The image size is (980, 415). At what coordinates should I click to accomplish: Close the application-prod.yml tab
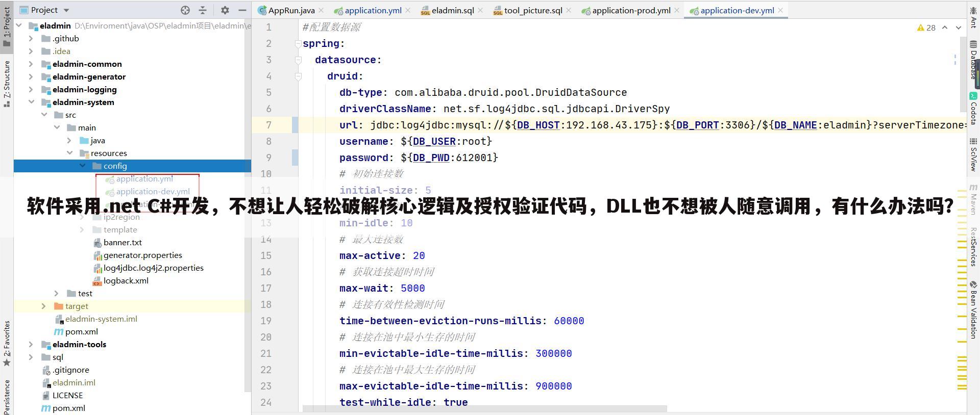click(x=677, y=10)
